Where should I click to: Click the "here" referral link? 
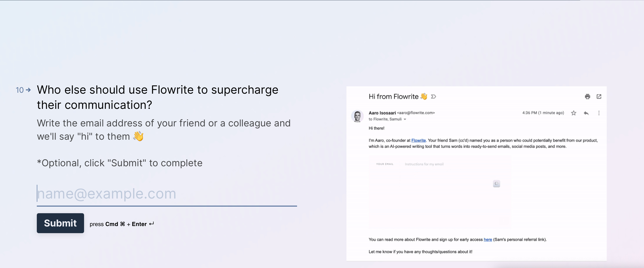(x=488, y=240)
